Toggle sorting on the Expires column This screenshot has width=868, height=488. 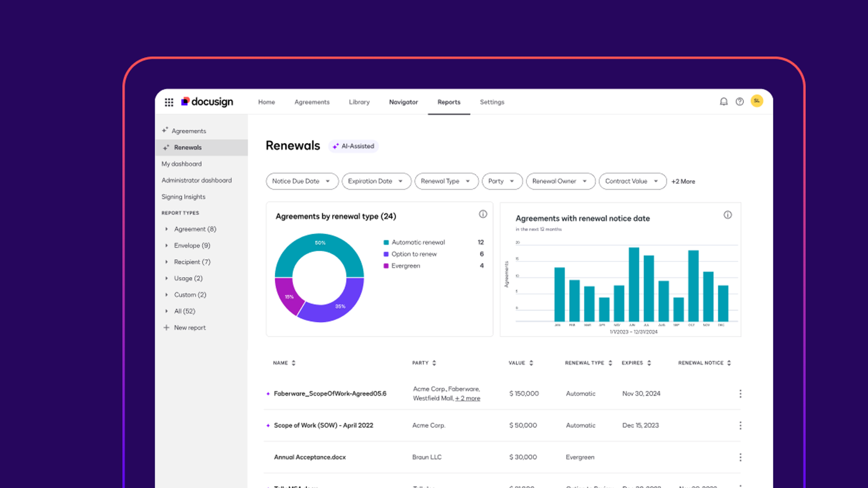[650, 363]
